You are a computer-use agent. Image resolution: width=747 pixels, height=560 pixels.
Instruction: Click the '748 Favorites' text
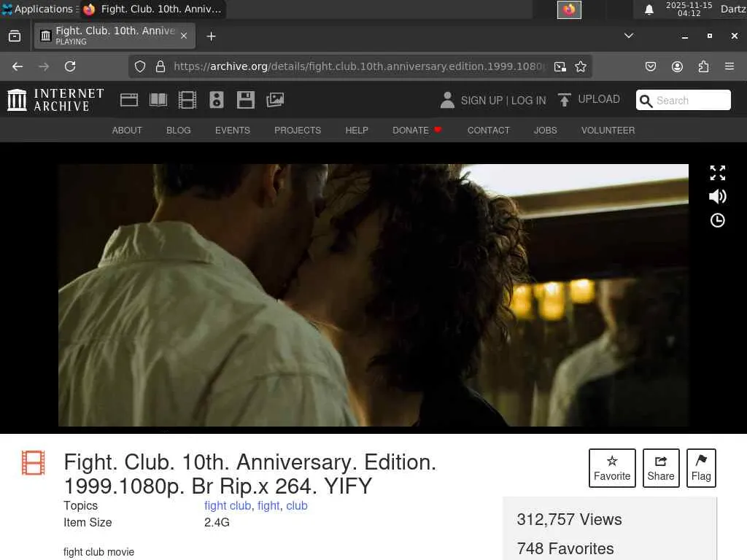565,548
